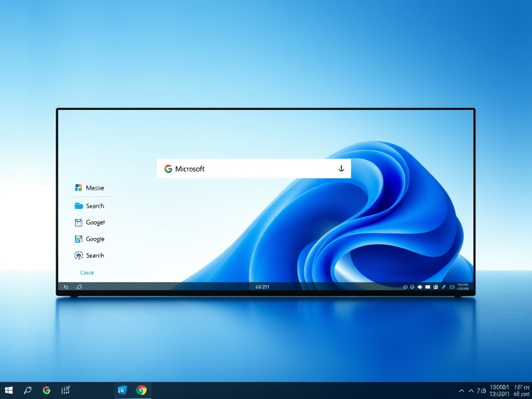532x399 pixels.
Task: Click the taskbar search magnifier icon
Action: 28,390
